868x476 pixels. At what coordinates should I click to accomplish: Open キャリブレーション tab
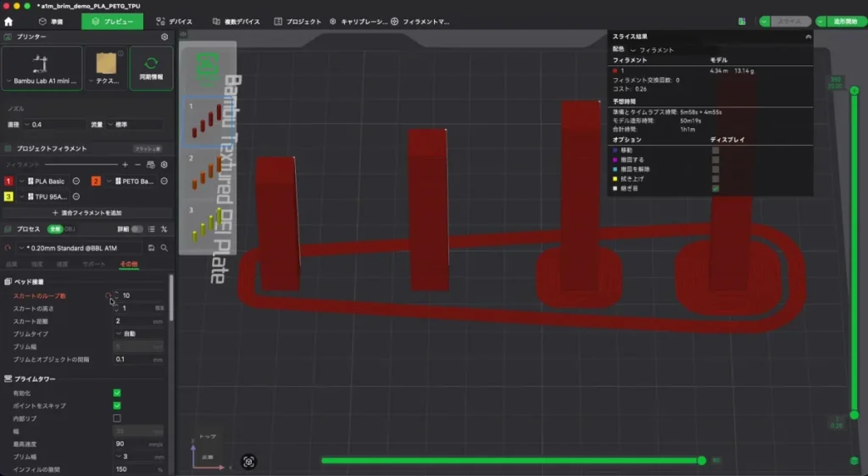pos(359,21)
